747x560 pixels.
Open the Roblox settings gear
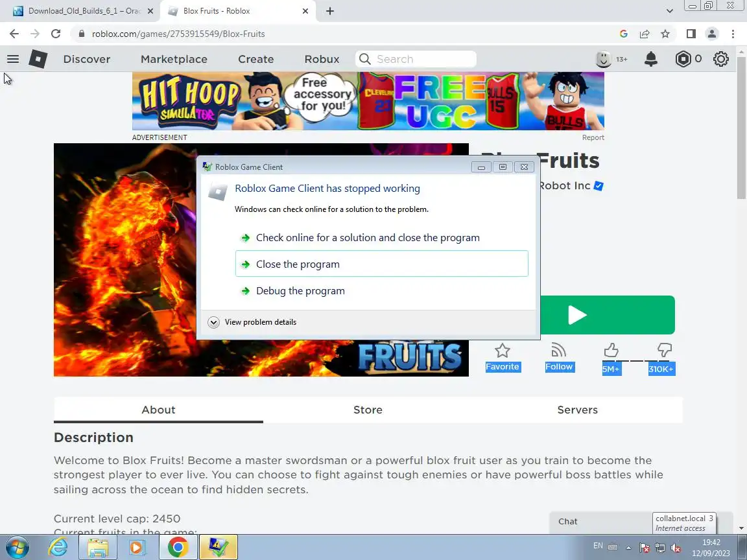[721, 59]
